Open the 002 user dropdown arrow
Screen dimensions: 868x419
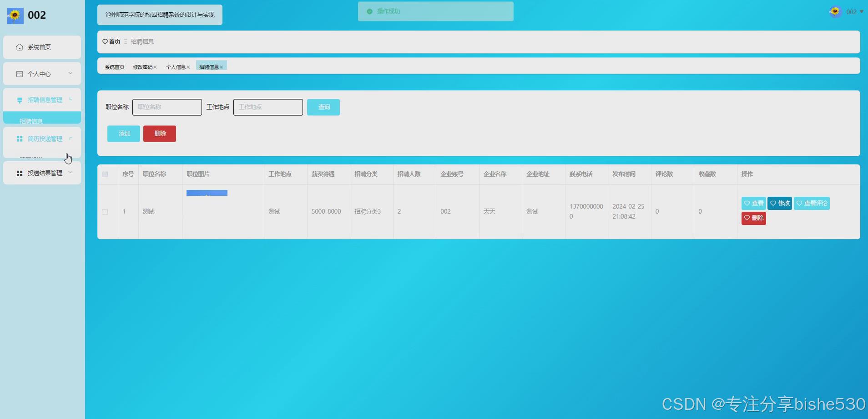pos(862,12)
